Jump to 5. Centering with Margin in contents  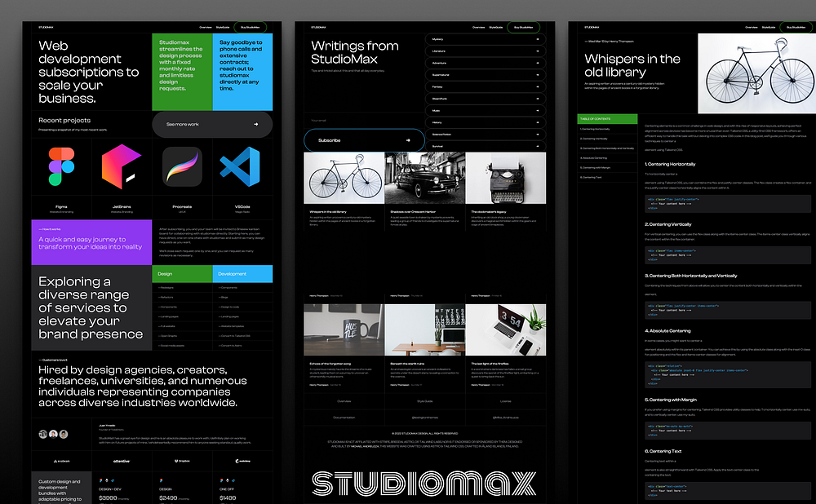click(x=596, y=167)
